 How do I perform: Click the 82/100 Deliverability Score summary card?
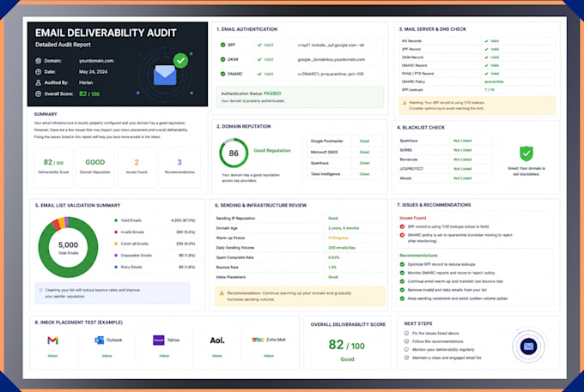pos(53,166)
